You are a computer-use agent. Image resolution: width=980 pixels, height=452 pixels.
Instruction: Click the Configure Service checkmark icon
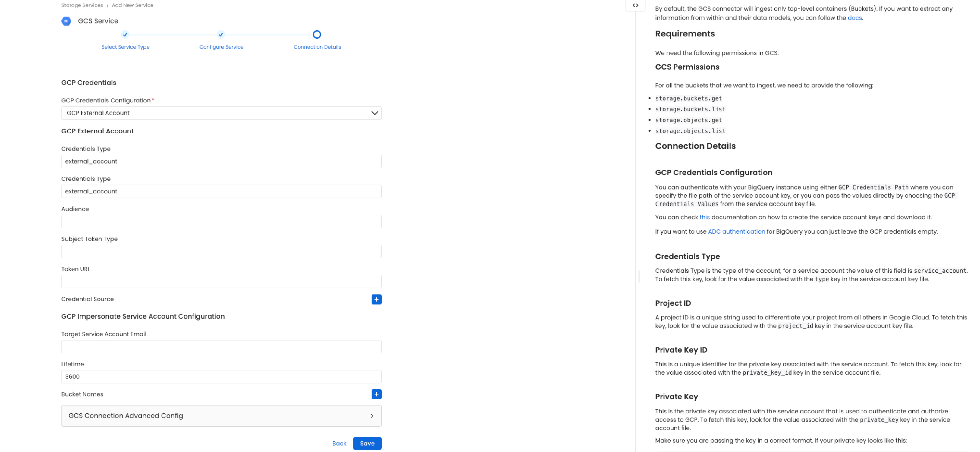pos(221,34)
